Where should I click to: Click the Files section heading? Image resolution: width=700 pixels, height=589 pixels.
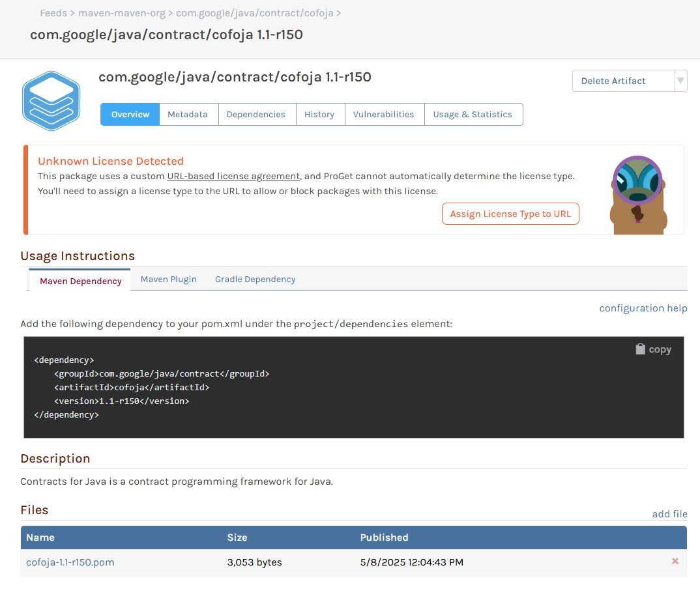click(35, 510)
